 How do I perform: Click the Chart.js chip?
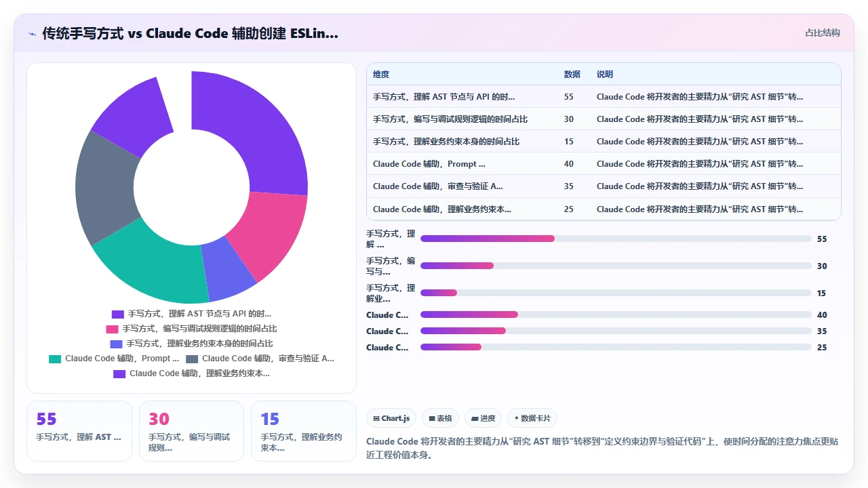point(391,418)
